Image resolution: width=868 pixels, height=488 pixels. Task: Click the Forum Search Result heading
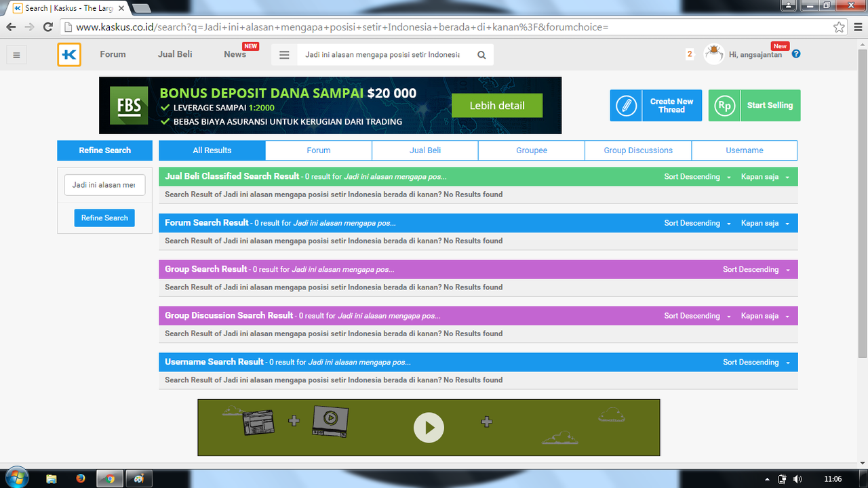(207, 222)
